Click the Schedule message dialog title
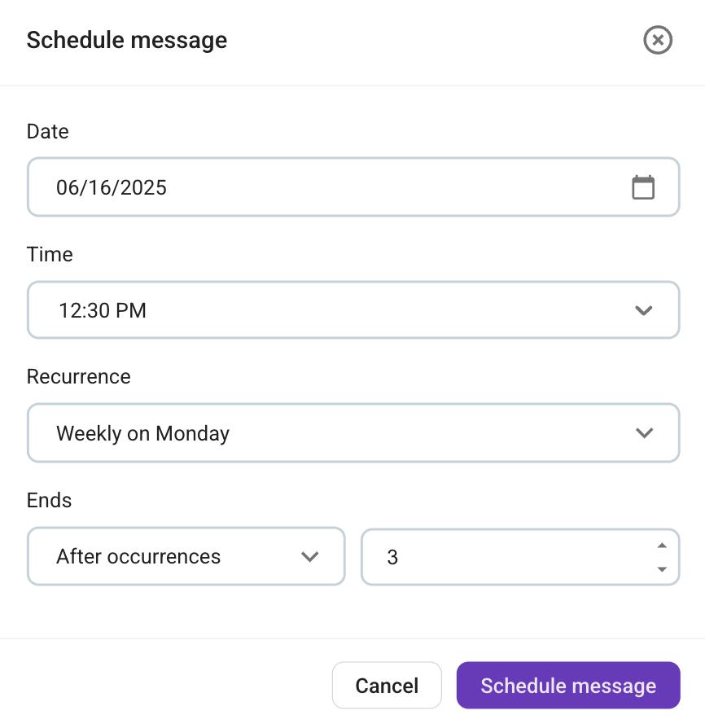This screenshot has height=728, width=705. click(x=127, y=40)
